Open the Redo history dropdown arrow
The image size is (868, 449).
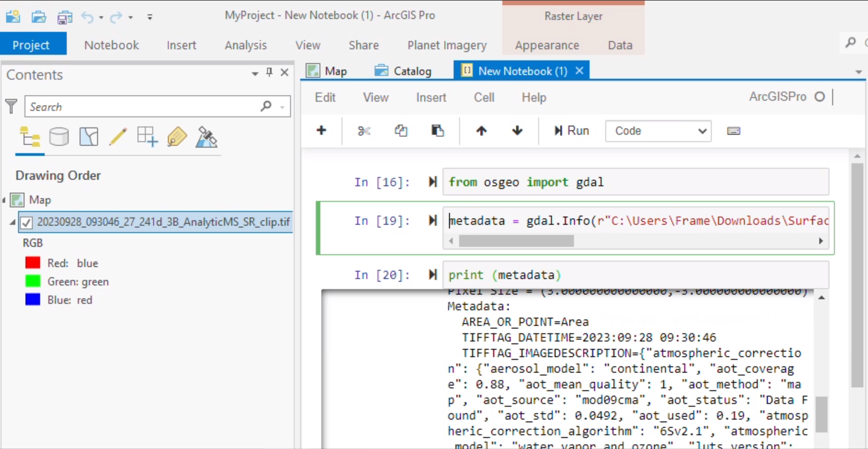pyautogui.click(x=130, y=18)
